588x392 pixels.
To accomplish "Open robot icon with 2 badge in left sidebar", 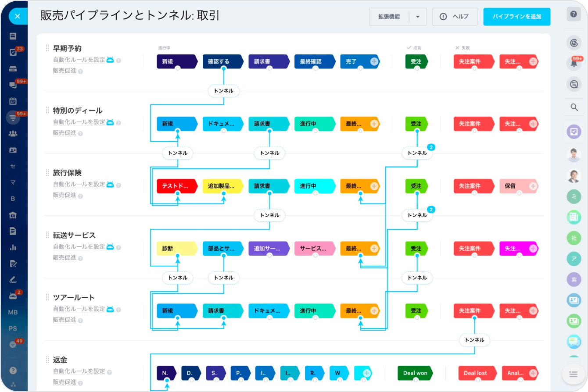I will tap(13, 296).
